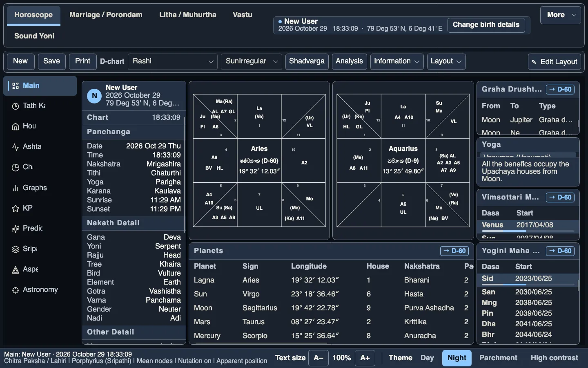Viewport: 588px width, 368px height.
Task: Click the N user avatar
Action: point(94,96)
